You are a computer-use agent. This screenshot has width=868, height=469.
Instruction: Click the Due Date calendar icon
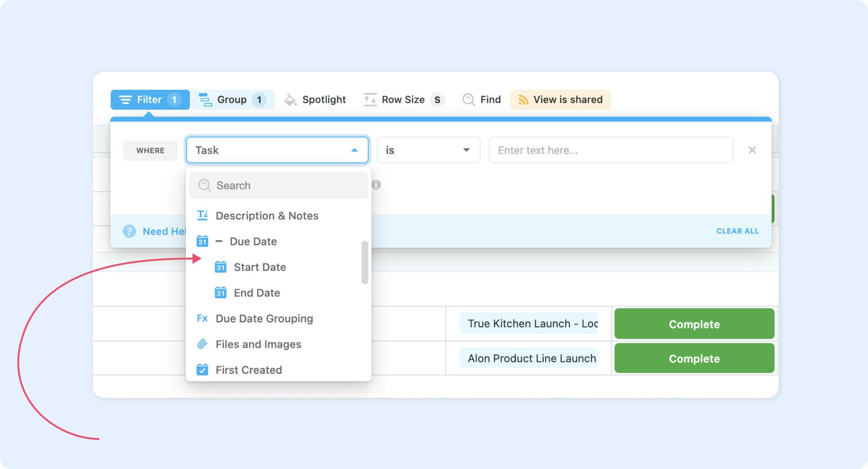(202, 241)
